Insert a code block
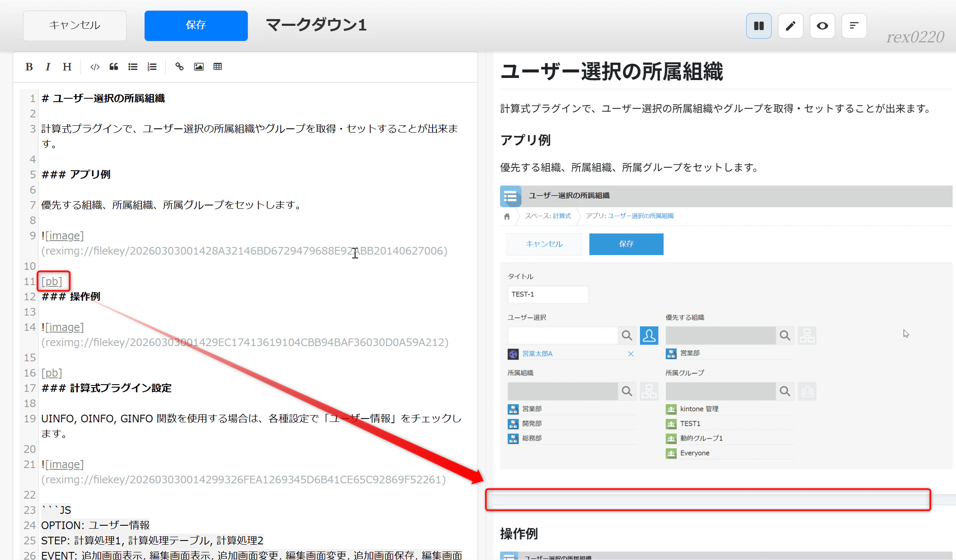Image resolution: width=956 pixels, height=560 pixels. [95, 67]
